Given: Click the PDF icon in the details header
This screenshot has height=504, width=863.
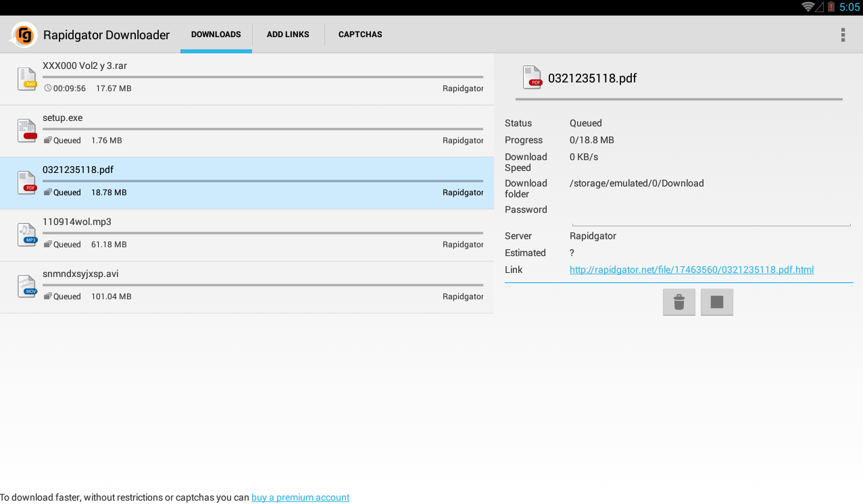Looking at the screenshot, I should pyautogui.click(x=533, y=78).
